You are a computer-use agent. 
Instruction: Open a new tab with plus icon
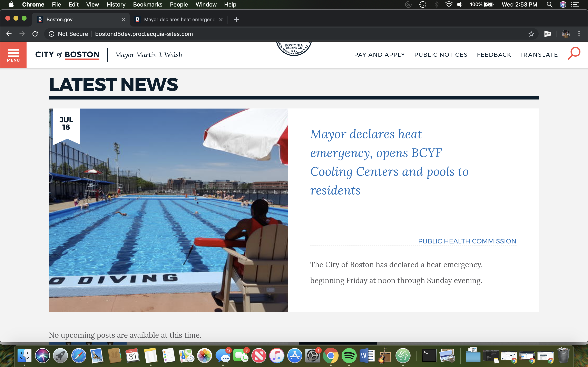click(236, 20)
